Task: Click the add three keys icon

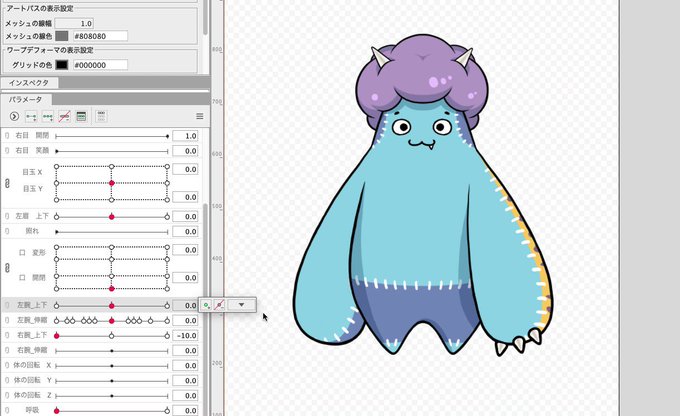Action: pos(48,116)
